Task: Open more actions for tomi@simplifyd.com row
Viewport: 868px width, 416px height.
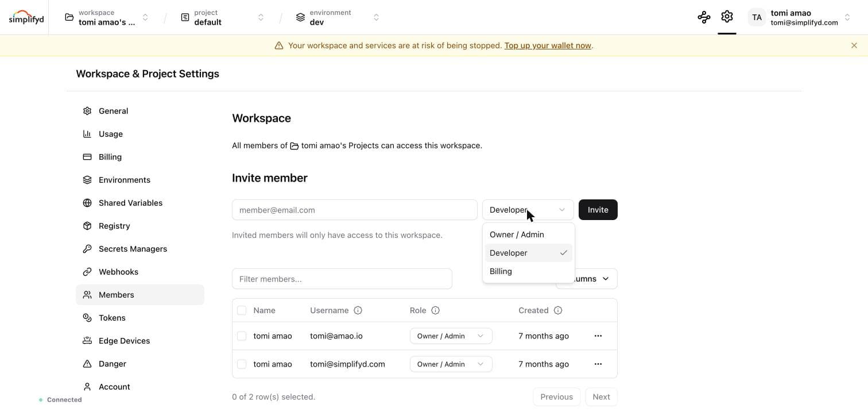Action: click(x=598, y=364)
